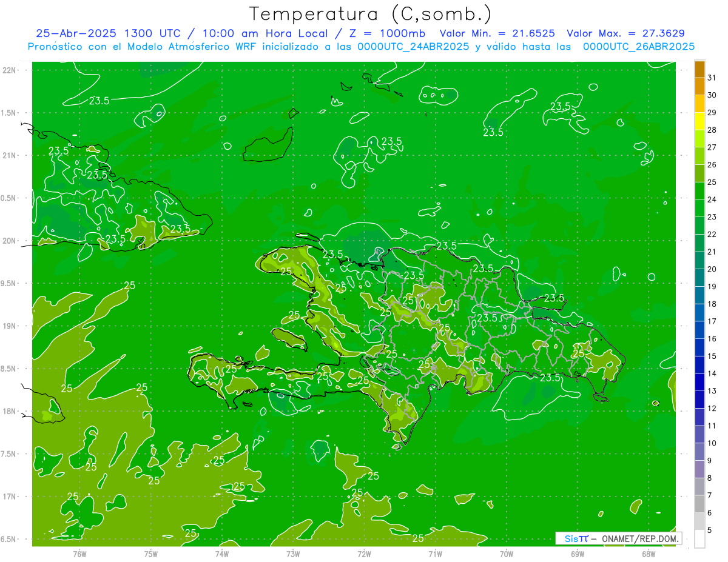This screenshot has height=562, width=728.
Task: Click the '18N' latitude axis label
Action: coord(9,411)
